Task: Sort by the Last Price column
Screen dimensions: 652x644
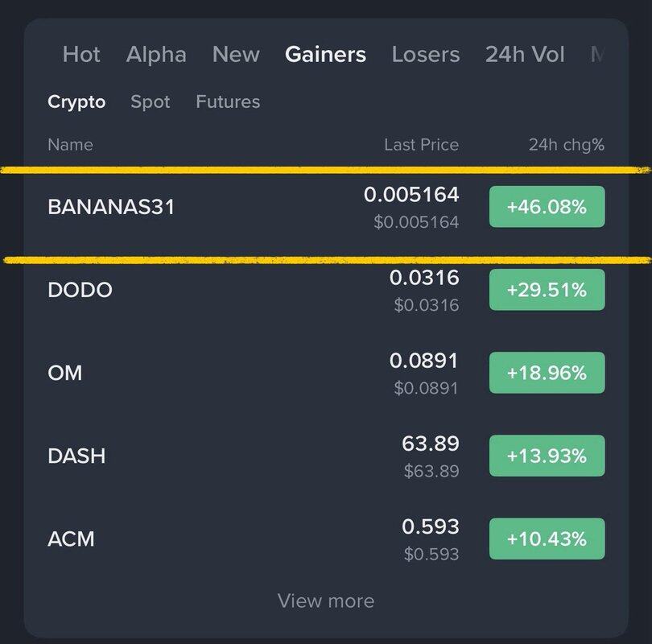Action: point(421,145)
